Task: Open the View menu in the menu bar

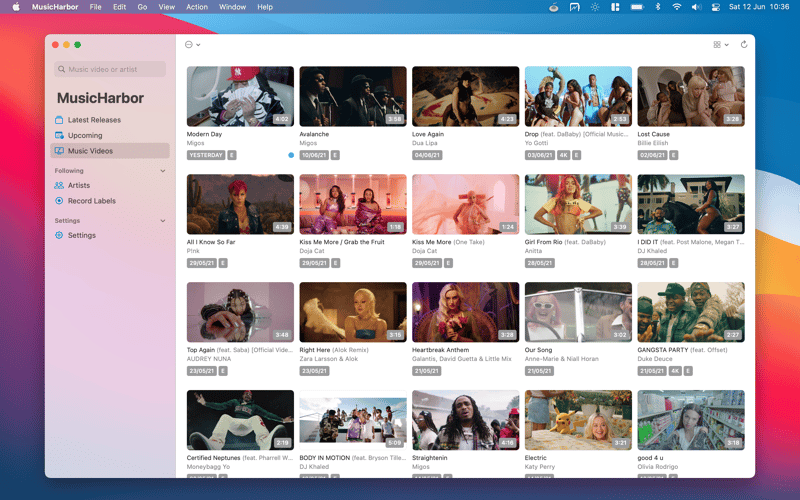Action: click(x=166, y=7)
